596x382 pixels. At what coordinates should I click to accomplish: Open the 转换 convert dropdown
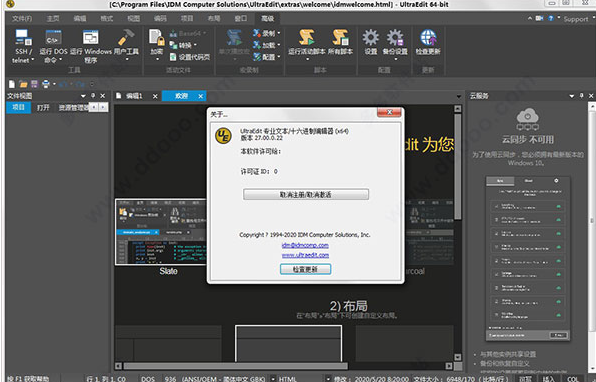pyautogui.click(x=195, y=45)
